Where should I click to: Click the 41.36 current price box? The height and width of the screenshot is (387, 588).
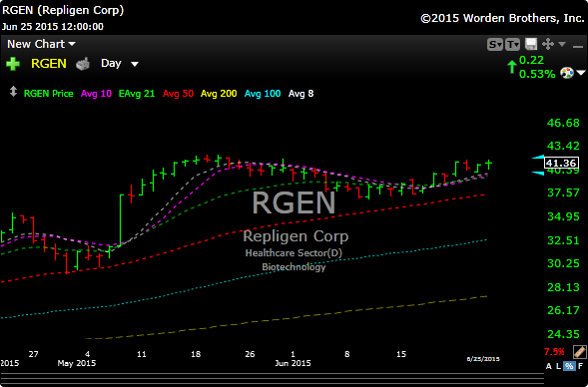[x=561, y=163]
